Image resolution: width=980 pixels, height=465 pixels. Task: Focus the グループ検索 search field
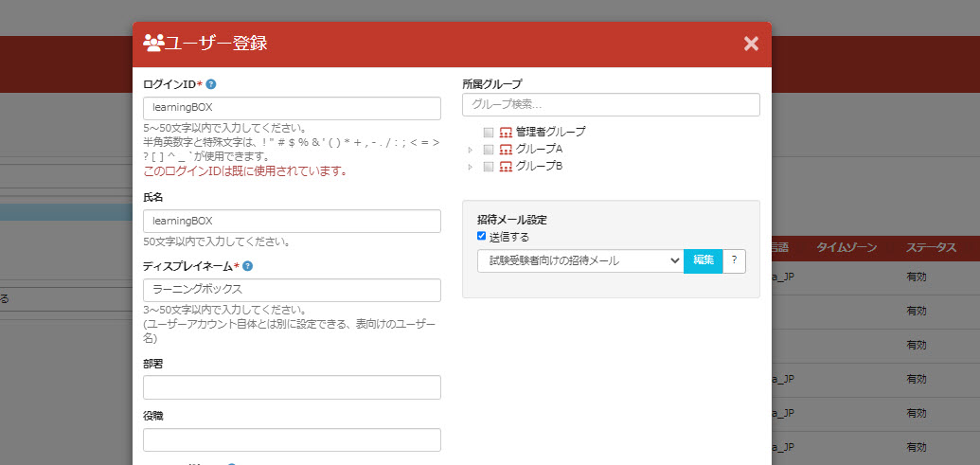pos(611,104)
